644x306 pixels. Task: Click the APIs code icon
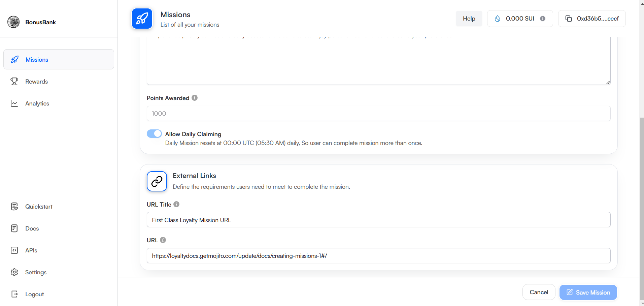[x=14, y=250]
